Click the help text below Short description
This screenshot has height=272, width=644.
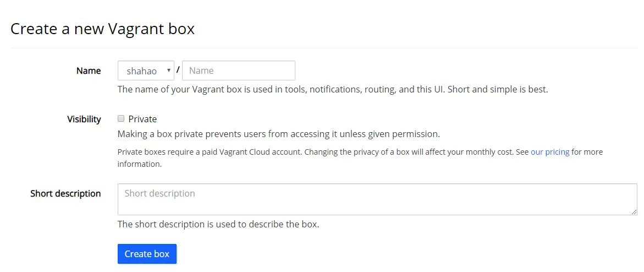218,224
